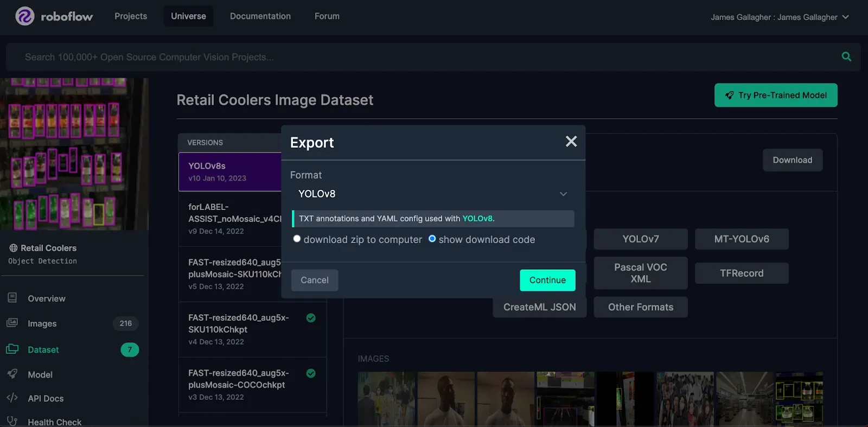Choose the YOLOv7 format button
The width and height of the screenshot is (868, 427).
[x=641, y=239]
